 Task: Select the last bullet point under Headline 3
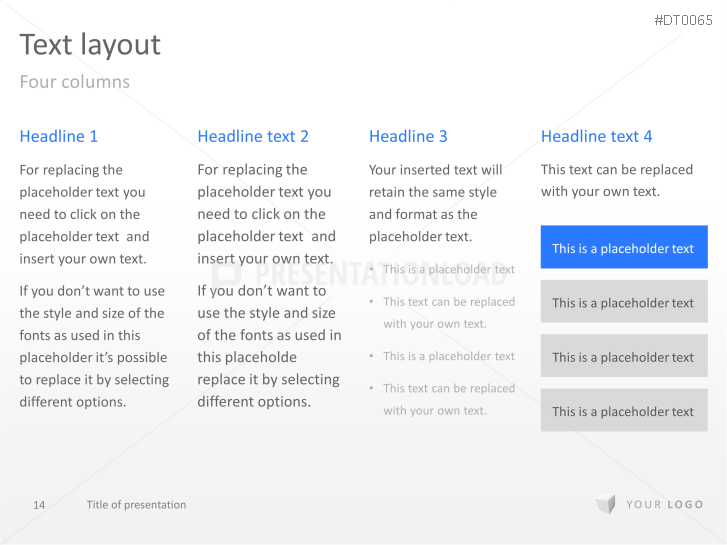pos(448,399)
